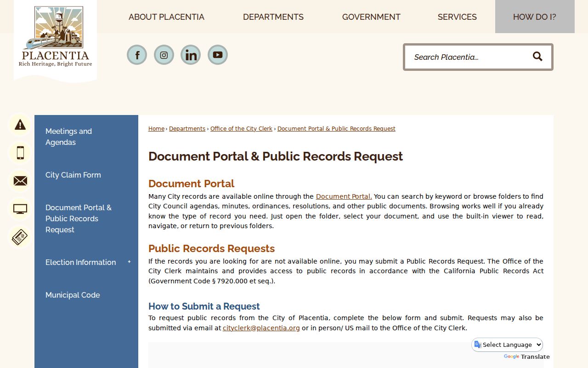This screenshot has height=368, width=588.
Task: Open the Instagram social icon
Action: coord(164,55)
